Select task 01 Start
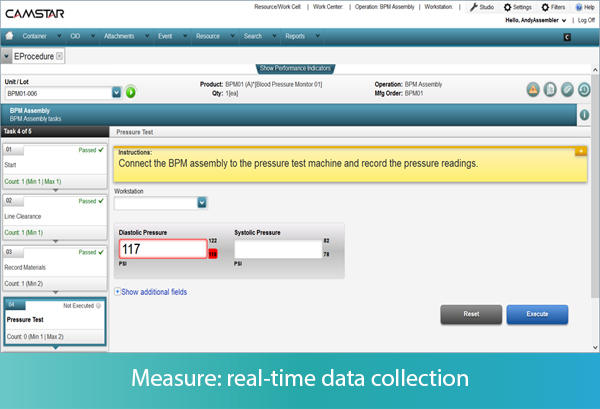 coord(55,166)
